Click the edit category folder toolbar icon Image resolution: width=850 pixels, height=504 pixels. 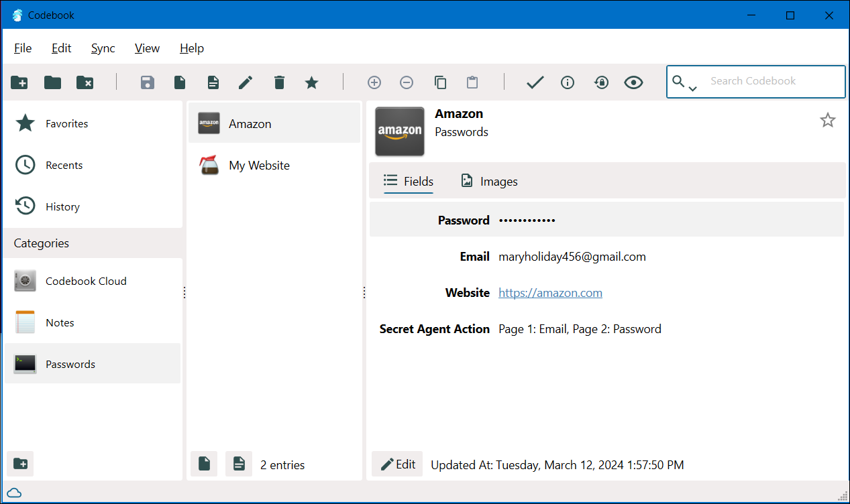[52, 82]
